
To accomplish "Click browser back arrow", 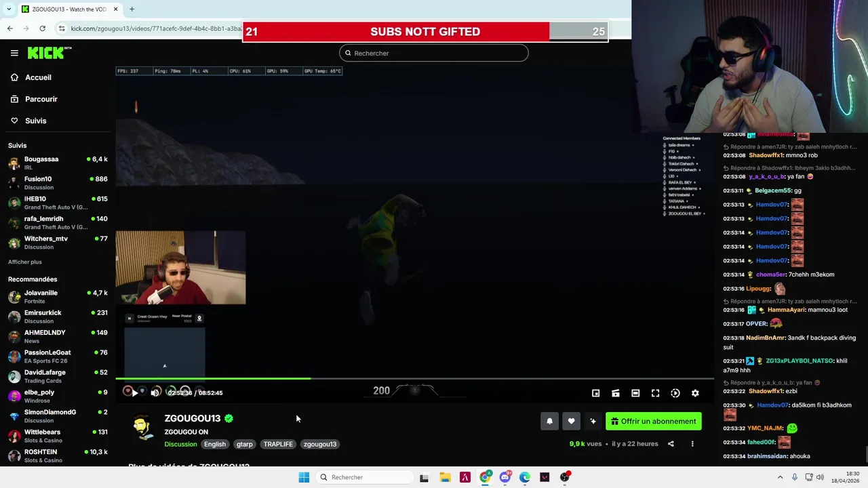I will point(9,28).
